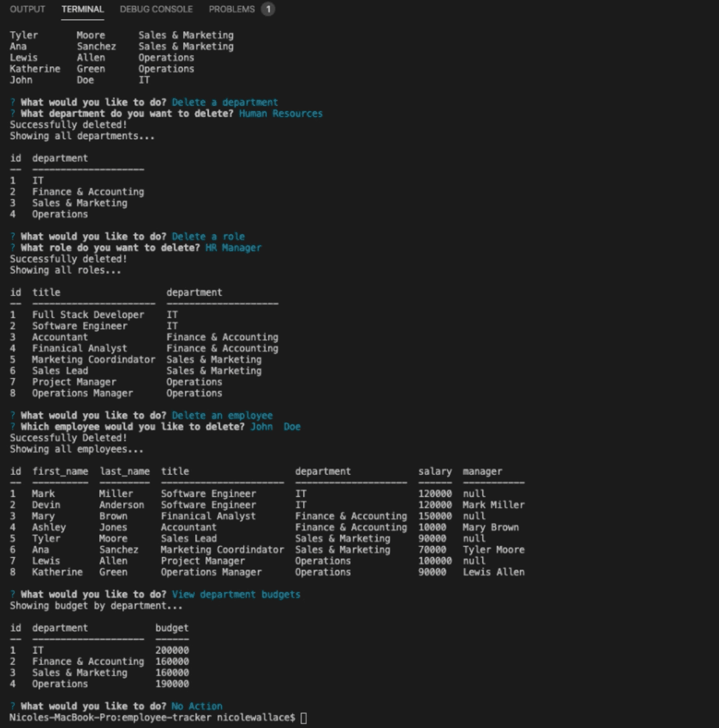Select the TERMINAL tab
The width and height of the screenshot is (719, 728).
coord(82,9)
